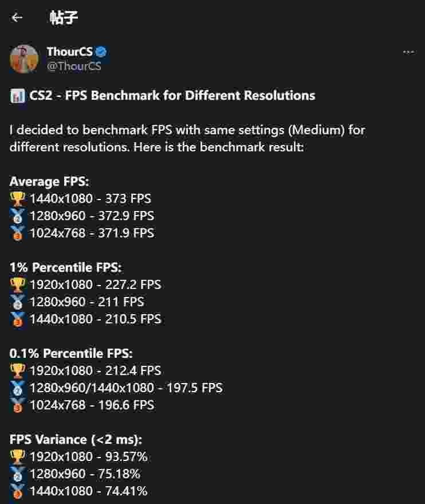The height and width of the screenshot is (504, 425).
Task: Click the silver medal emoji beside 1280x960/1440x1080
Action: 17,388
